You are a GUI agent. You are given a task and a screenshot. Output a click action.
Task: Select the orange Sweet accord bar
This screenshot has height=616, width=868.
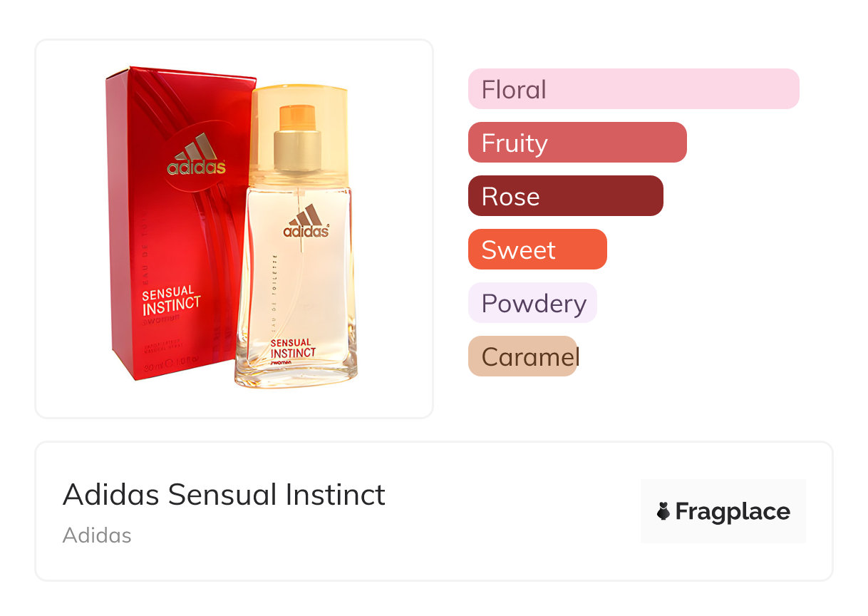click(537, 250)
